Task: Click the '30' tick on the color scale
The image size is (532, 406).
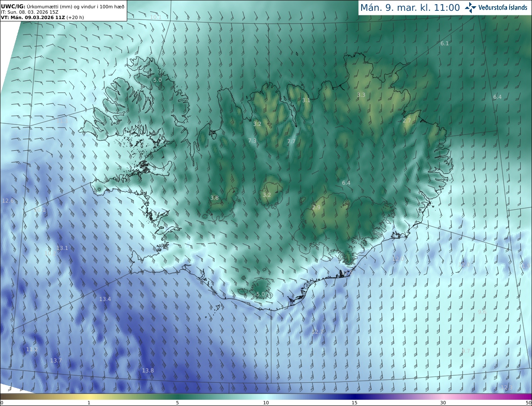Action: coord(443,403)
